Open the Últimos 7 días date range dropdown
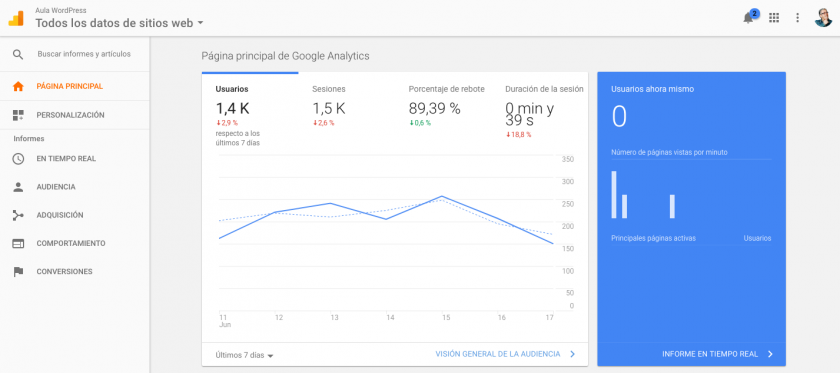 pos(244,355)
